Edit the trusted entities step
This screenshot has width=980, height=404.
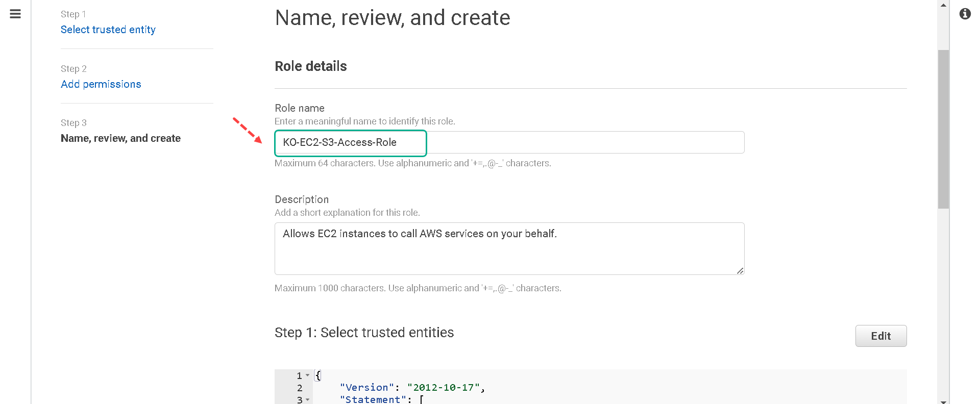click(x=881, y=336)
